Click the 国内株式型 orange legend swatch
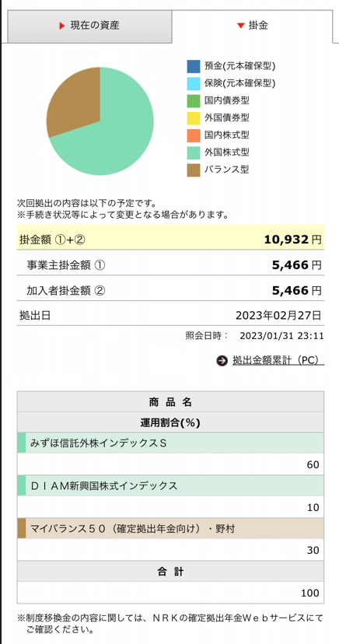339x644 pixels. 194,135
